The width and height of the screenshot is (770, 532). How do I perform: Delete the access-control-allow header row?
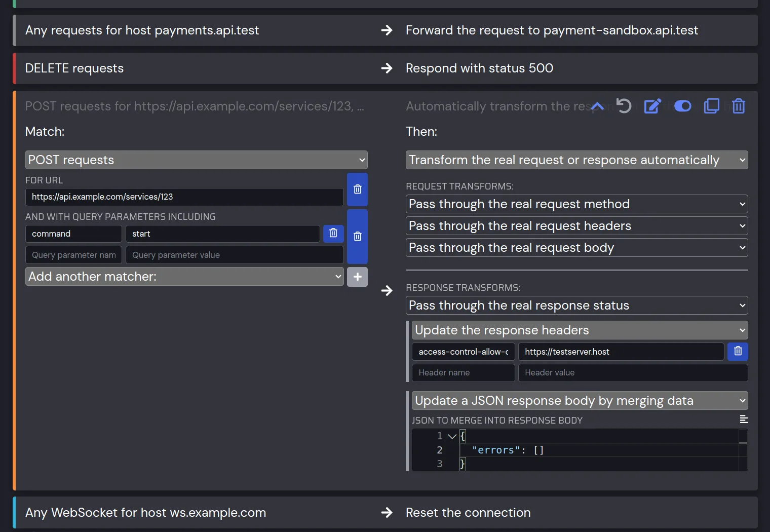point(738,351)
